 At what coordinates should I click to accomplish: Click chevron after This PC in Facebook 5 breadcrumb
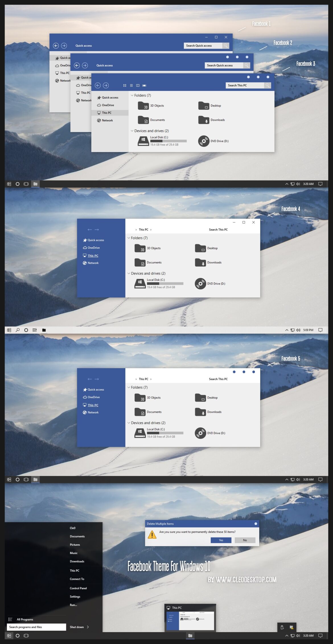pyautogui.click(x=151, y=379)
